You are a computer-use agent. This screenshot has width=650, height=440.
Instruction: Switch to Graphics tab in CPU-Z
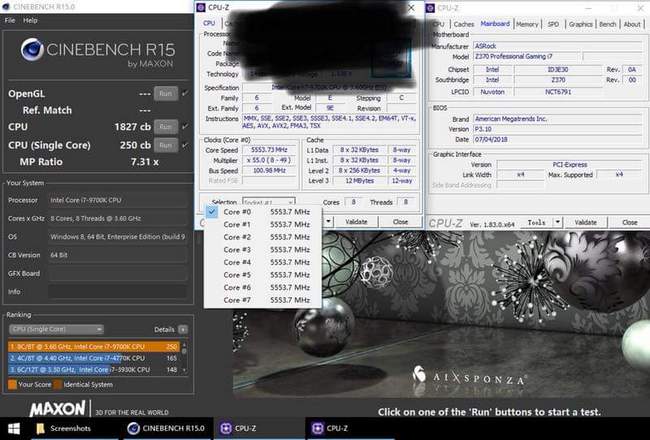coord(580,24)
